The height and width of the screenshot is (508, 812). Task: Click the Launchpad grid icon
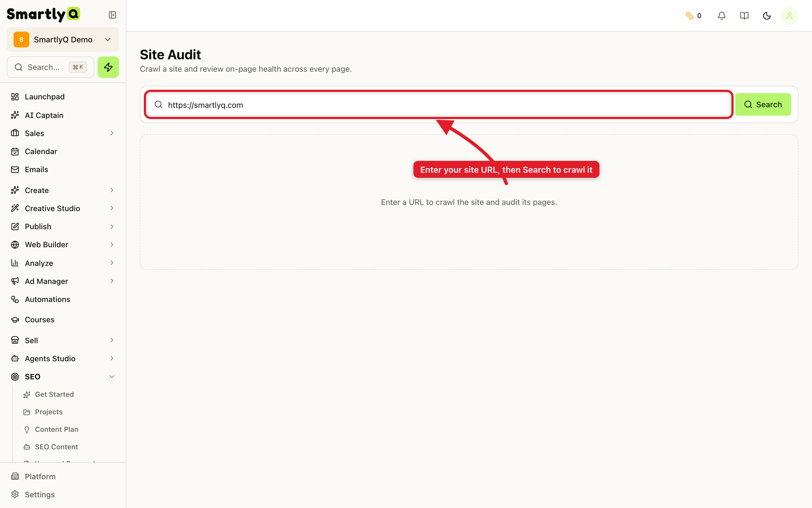15,97
